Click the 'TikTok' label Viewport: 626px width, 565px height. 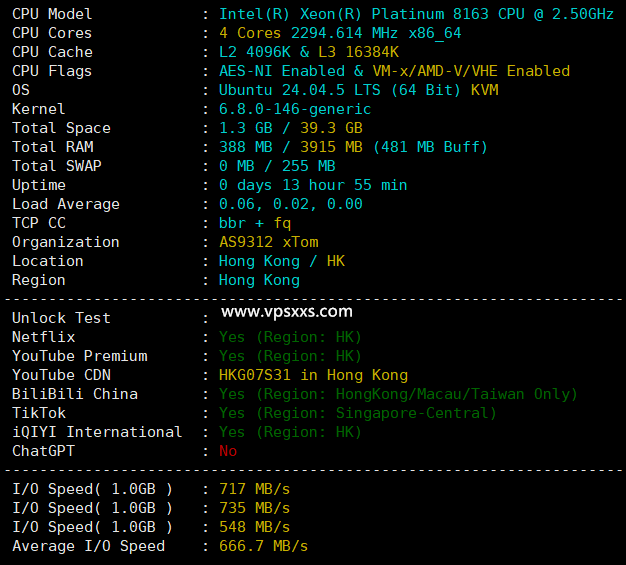click(39, 413)
